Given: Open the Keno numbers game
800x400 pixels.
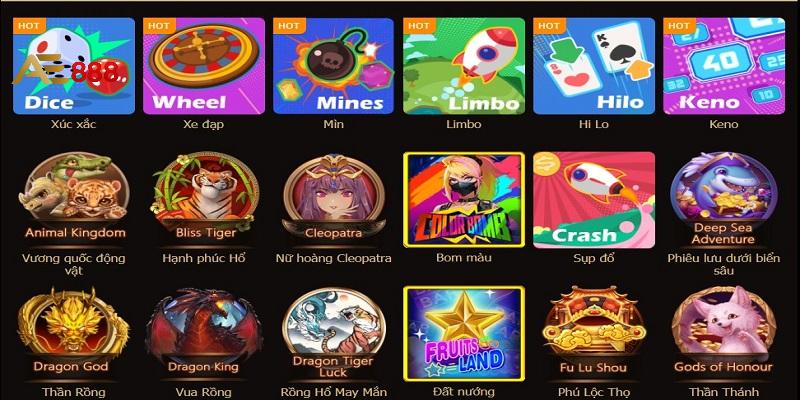Looking at the screenshot, I should coord(724,66).
